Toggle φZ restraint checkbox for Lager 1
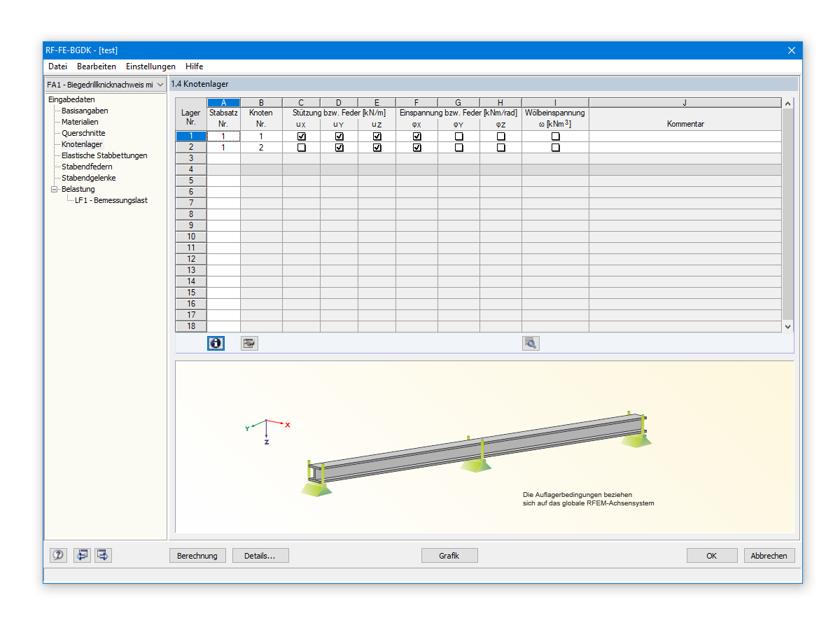Image resolution: width=840 pixels, height=630 pixels. point(501,136)
